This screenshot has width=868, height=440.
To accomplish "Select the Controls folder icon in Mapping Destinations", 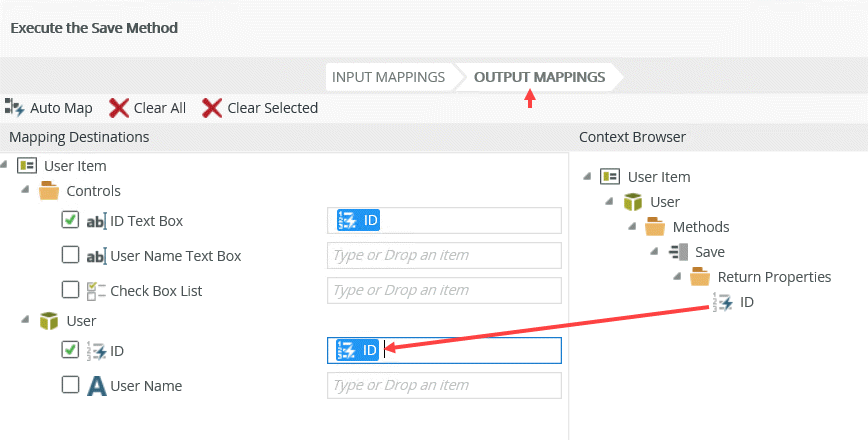I will pos(49,190).
